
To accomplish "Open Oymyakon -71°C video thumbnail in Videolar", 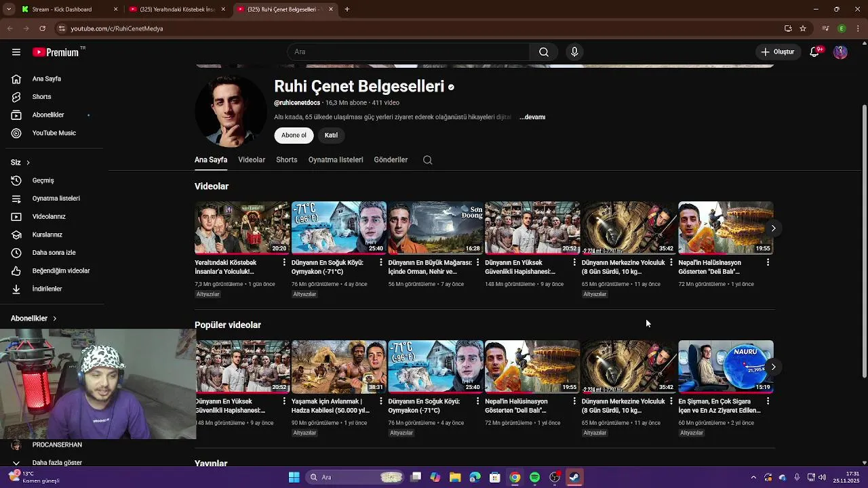I will pos(338,228).
